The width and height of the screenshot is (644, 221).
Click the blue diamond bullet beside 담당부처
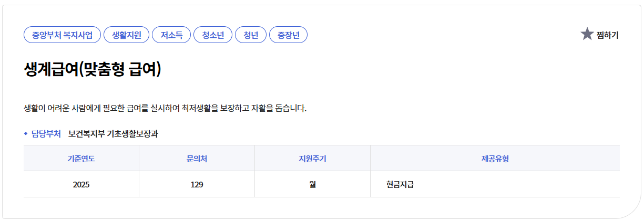(25, 133)
